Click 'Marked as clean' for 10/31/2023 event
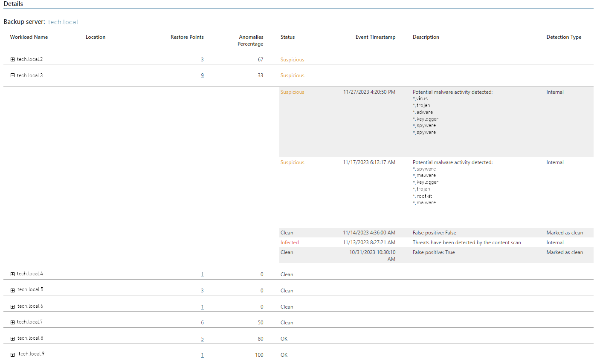The width and height of the screenshot is (597, 364). 565,252
